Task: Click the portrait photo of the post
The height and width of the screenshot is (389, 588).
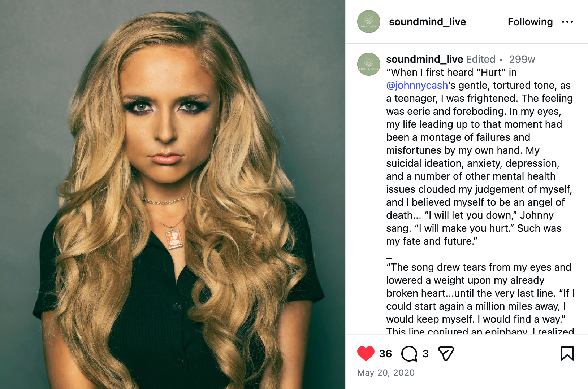Action: (x=172, y=194)
